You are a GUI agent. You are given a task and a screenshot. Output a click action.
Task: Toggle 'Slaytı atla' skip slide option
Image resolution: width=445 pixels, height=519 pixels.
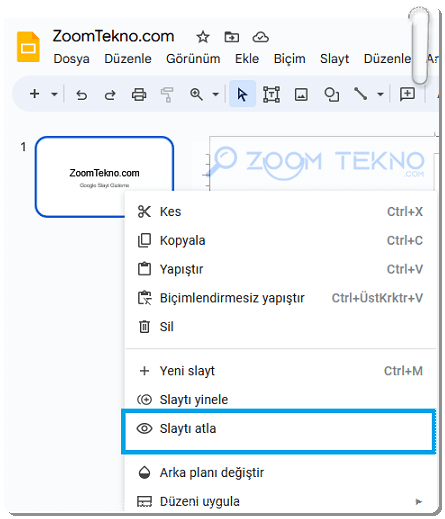(279, 429)
